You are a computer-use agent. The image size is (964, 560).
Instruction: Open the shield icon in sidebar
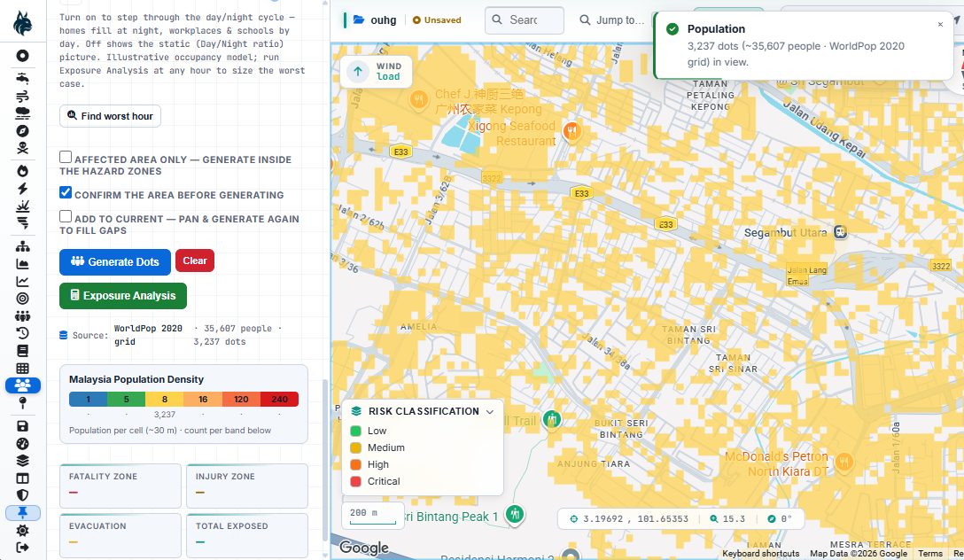click(x=23, y=494)
